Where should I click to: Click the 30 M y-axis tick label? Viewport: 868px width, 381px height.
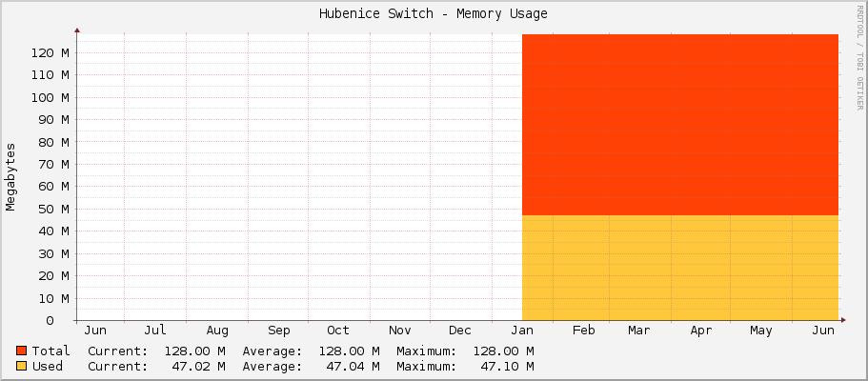click(54, 253)
